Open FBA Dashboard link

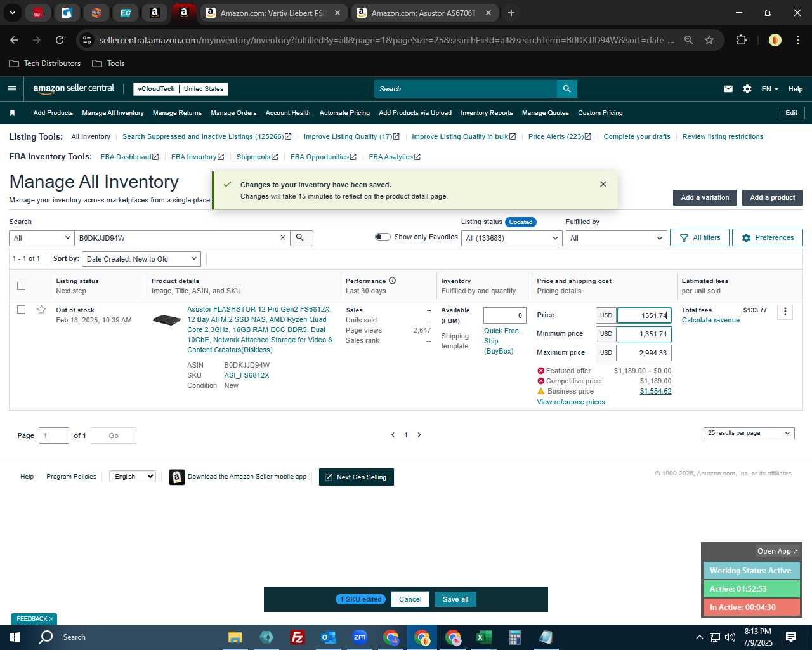pos(129,157)
